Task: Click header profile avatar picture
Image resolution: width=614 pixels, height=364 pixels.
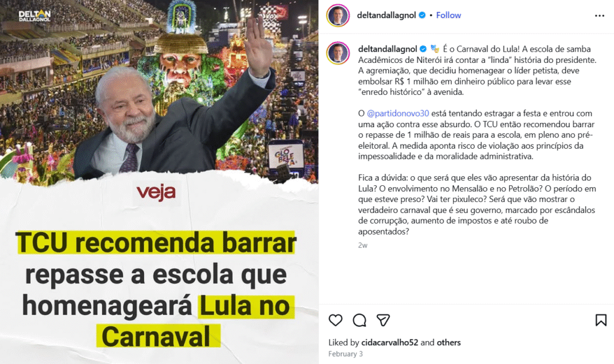Action: [338, 16]
